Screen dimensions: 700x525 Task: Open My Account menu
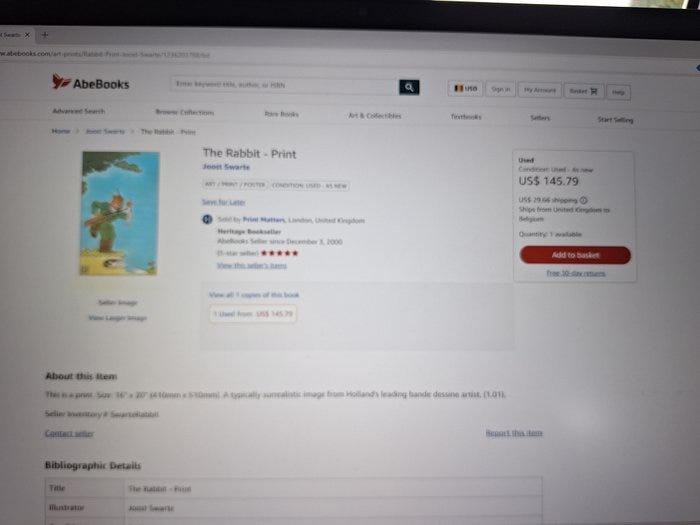tap(540, 90)
